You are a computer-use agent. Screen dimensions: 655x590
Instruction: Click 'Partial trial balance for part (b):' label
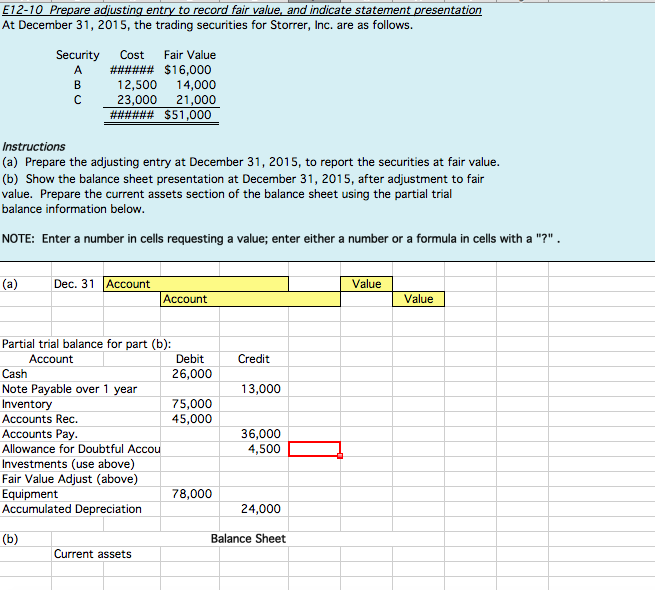[86, 344]
